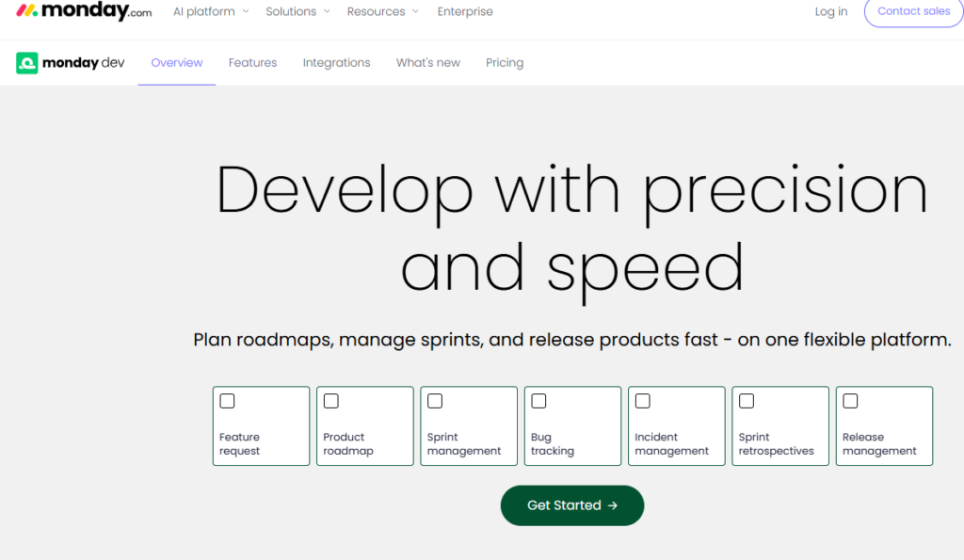Check the Sprint retrospectives box
The width and height of the screenshot is (964, 560).
[x=747, y=401]
